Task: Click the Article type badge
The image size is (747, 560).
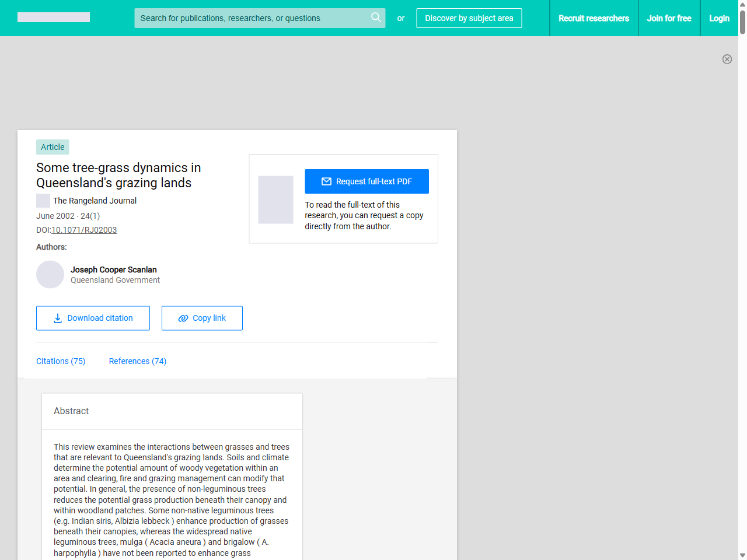Action: tap(52, 147)
